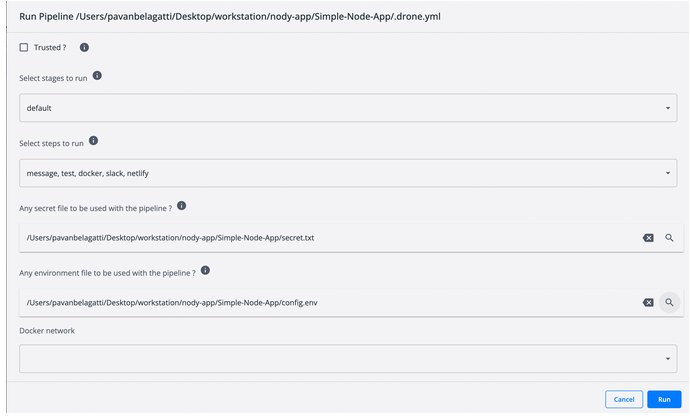Click the info icon beside environment file question
The width and height of the screenshot is (690, 420).
[x=205, y=271]
